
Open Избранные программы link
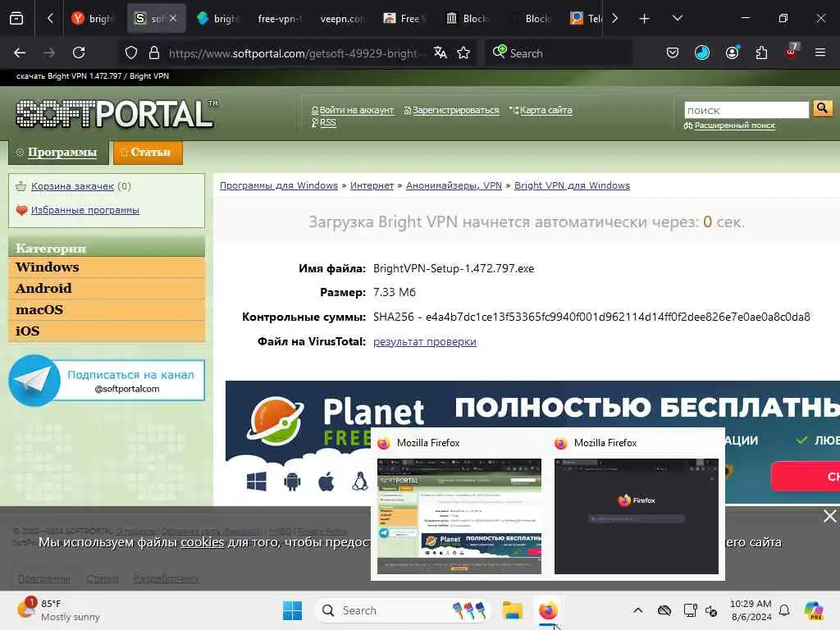85,210
